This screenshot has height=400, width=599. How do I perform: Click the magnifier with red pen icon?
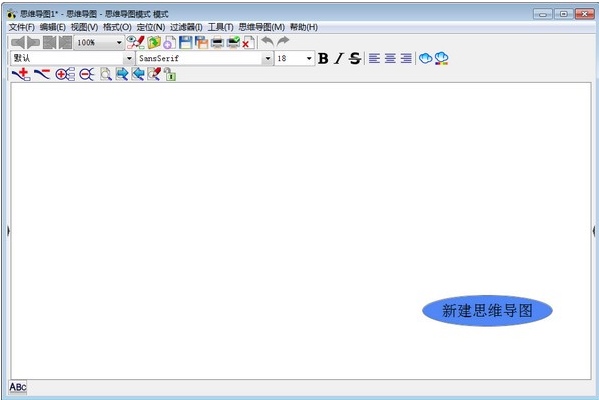click(x=154, y=74)
